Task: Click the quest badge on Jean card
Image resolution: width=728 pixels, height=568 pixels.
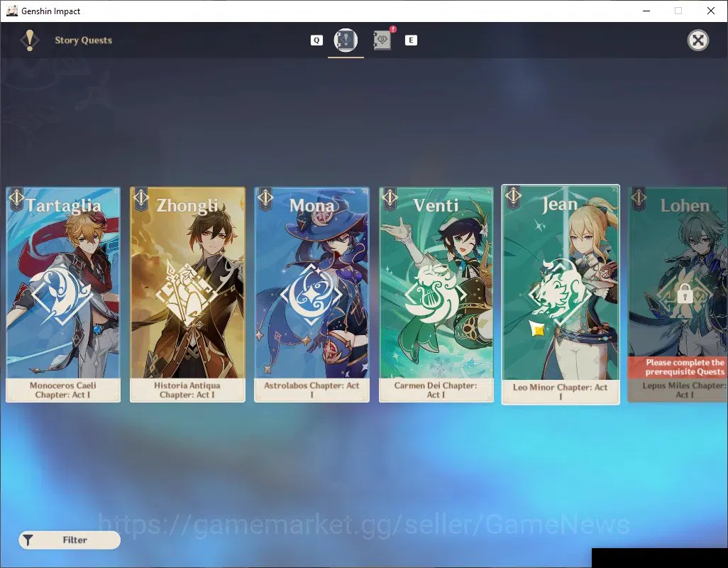Action: 514,197
